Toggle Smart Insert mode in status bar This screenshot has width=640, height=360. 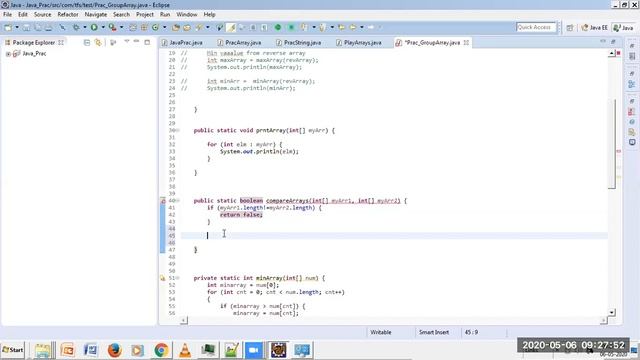tap(433, 332)
